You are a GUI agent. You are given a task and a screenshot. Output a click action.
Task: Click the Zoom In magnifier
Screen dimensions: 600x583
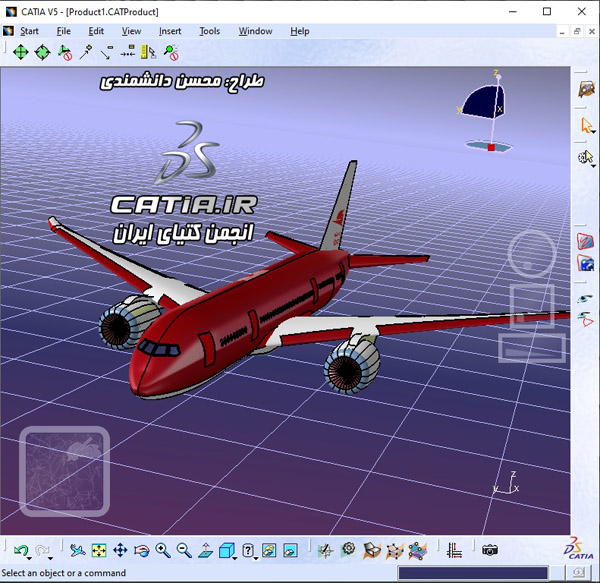163,550
